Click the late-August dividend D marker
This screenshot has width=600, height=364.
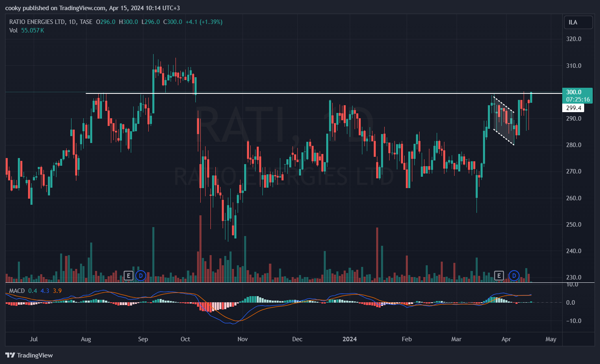click(x=141, y=276)
